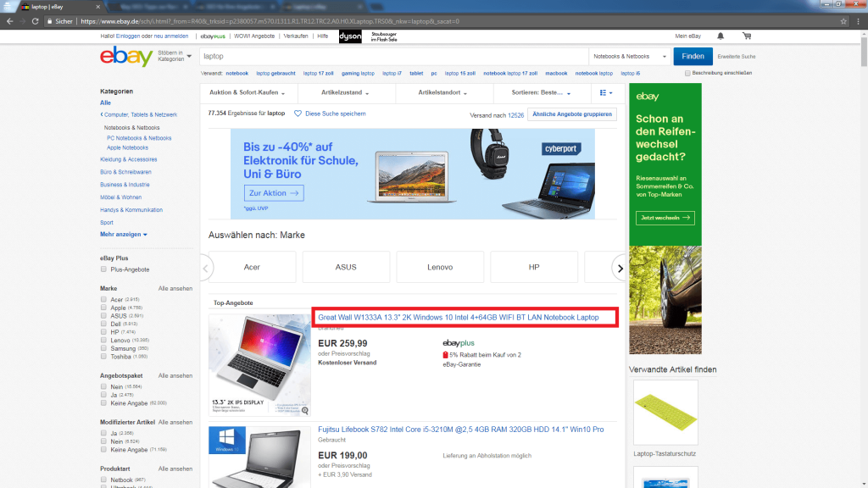Open the Sortieren dropdown
Screen dimensions: 868x488
pyautogui.click(x=541, y=92)
